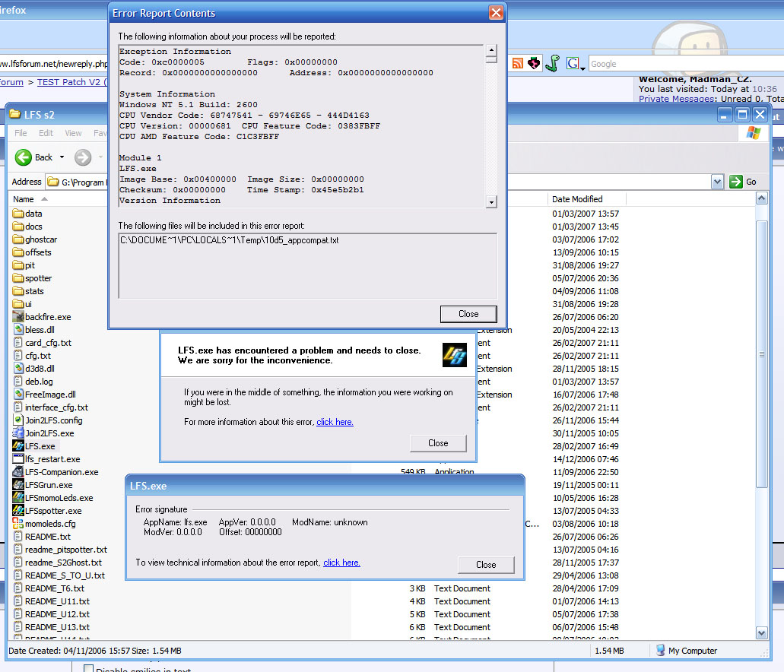This screenshot has width=784, height=672.
Task: Select README_U12.txt file
Action: pos(52,614)
